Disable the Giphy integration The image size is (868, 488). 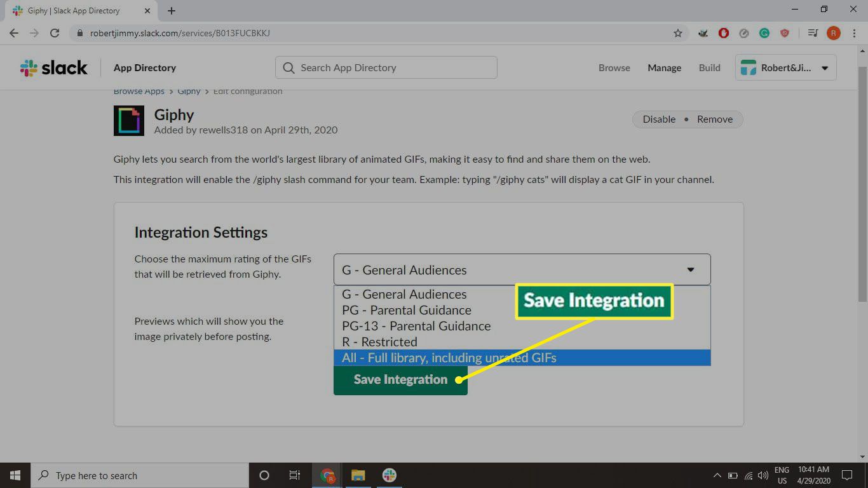[x=659, y=119]
